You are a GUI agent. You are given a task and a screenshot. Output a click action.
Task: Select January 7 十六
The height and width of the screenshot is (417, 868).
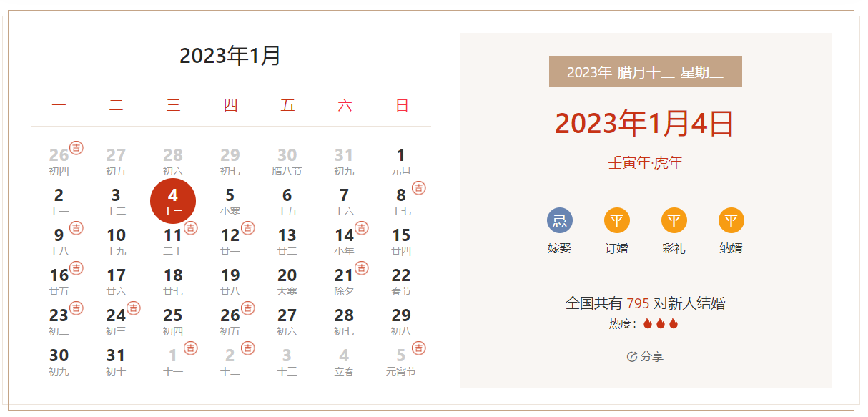click(344, 202)
